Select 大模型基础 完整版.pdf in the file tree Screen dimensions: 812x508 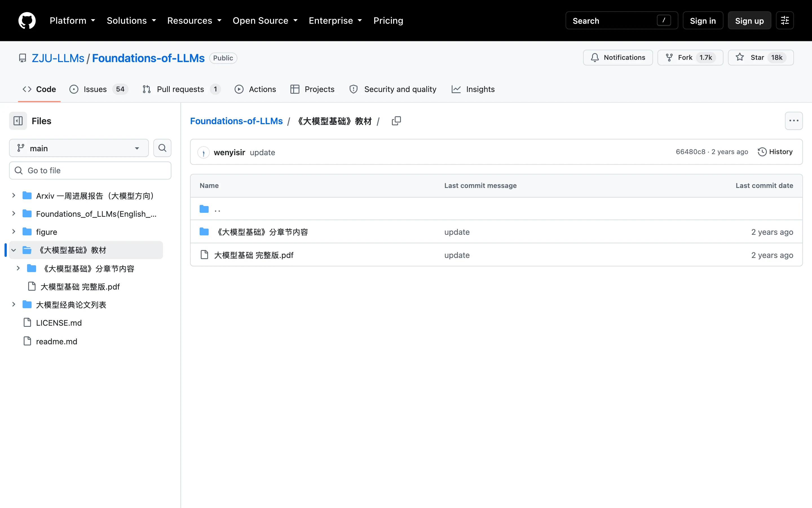click(x=80, y=286)
